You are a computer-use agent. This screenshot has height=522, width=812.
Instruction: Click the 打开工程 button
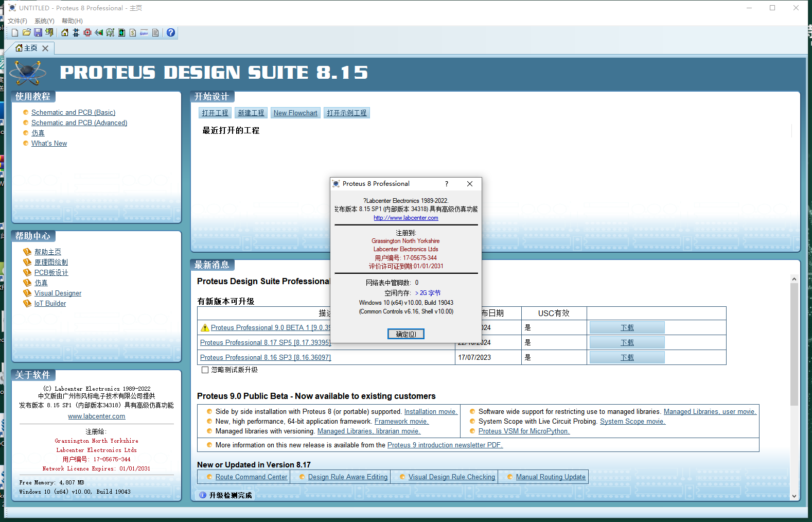click(215, 113)
